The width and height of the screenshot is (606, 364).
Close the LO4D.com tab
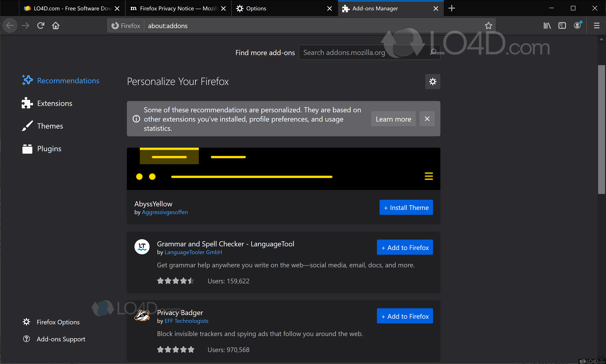[x=117, y=8]
